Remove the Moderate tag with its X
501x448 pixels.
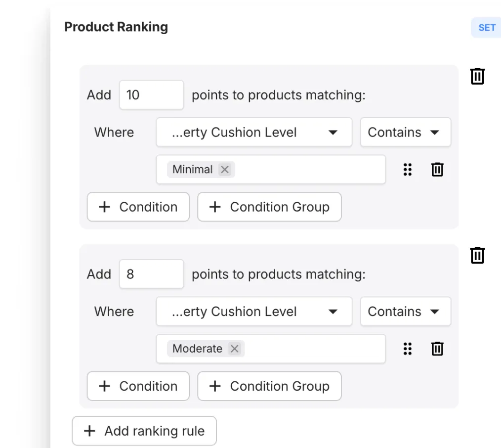[x=234, y=349]
